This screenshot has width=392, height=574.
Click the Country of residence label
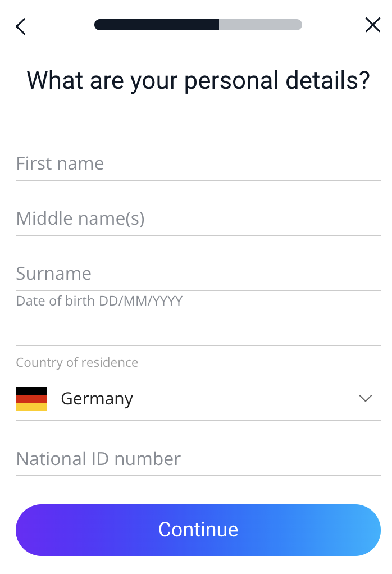tap(77, 362)
